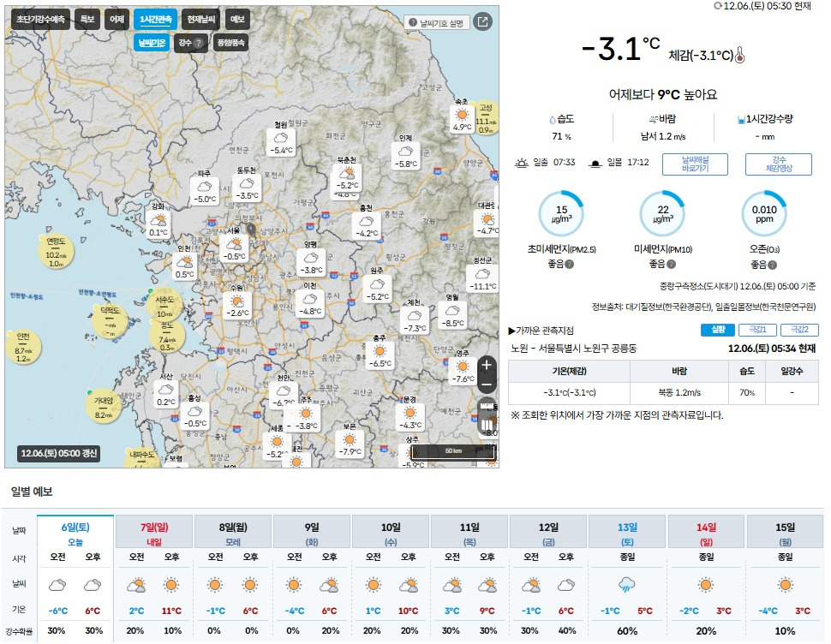Click the 덕적도 marine observation bubble

tap(110, 321)
